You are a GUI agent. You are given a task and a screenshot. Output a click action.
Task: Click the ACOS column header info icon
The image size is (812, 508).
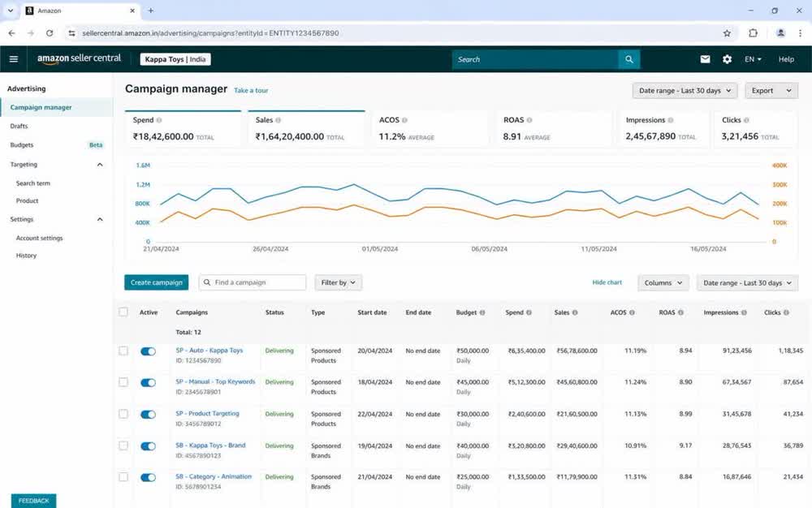point(632,312)
